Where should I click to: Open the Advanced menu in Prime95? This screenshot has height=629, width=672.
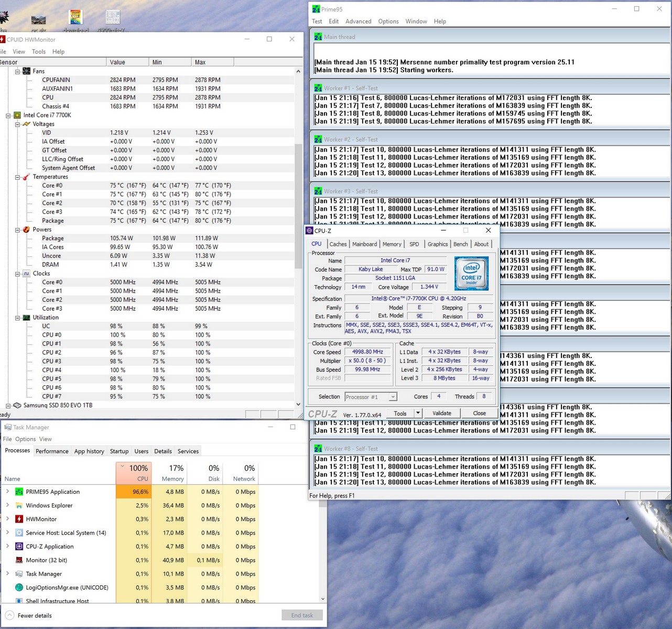click(x=358, y=21)
